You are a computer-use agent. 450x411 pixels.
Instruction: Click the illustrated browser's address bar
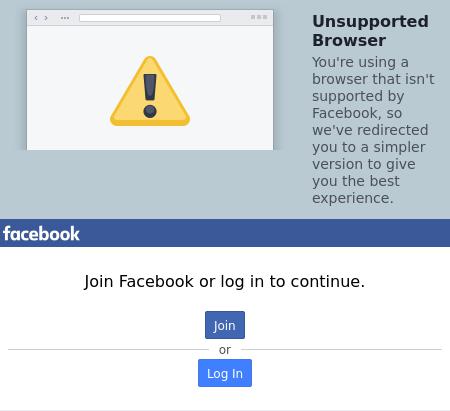150,18
